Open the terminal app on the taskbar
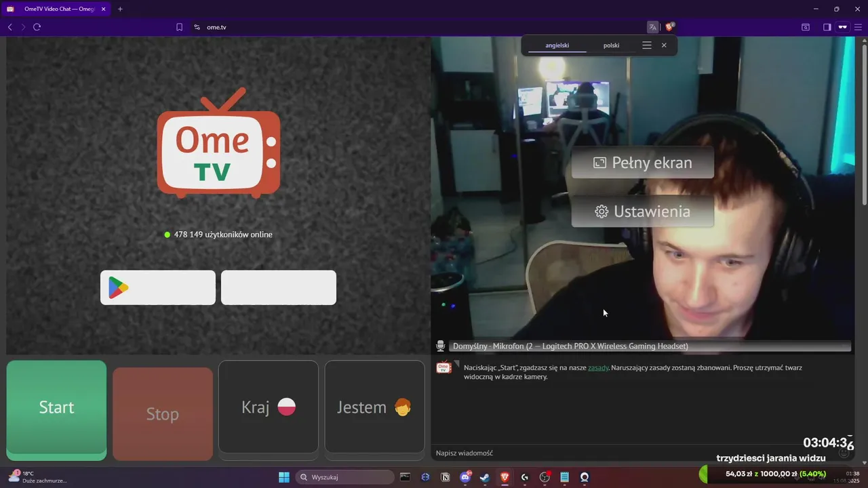This screenshot has height=488, width=868. [405, 477]
